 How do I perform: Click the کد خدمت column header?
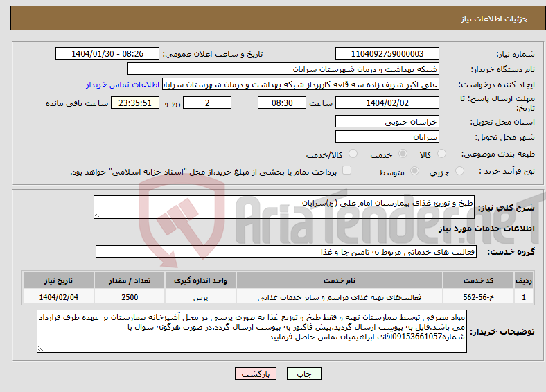point(479,280)
